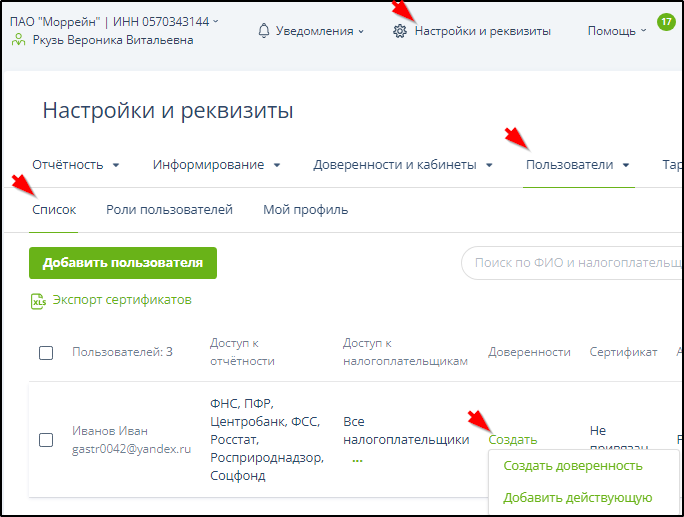Check the box for Иванов Иван
Image resolution: width=684 pixels, height=517 pixels.
pyautogui.click(x=46, y=439)
